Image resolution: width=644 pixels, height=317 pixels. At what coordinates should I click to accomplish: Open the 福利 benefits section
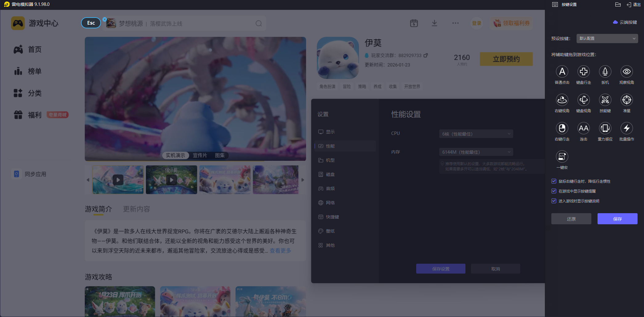click(27, 115)
